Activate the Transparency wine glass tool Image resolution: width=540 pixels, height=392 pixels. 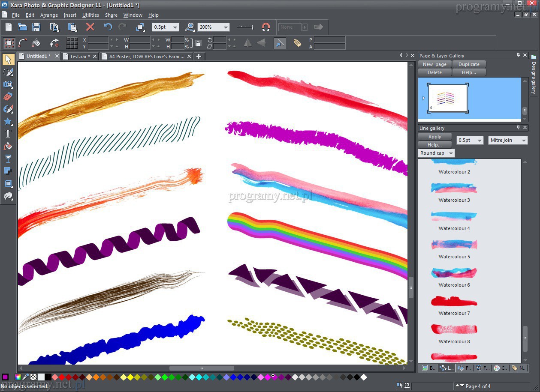[8, 159]
